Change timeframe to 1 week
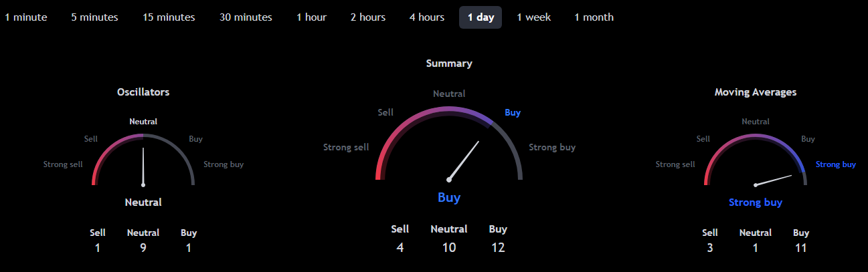 [534, 17]
